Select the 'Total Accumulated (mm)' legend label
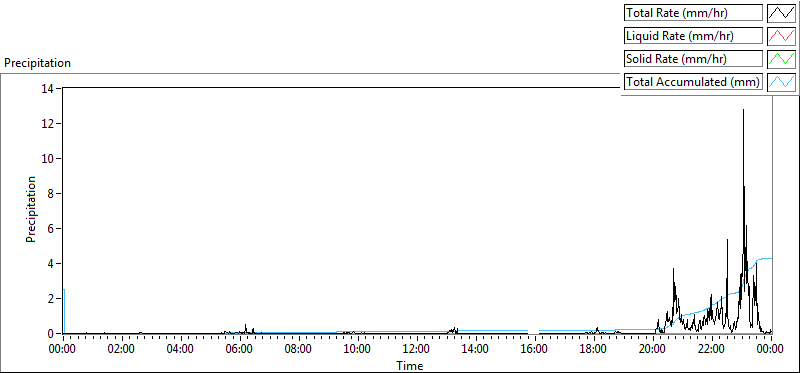This screenshot has width=800, height=373. (x=692, y=82)
